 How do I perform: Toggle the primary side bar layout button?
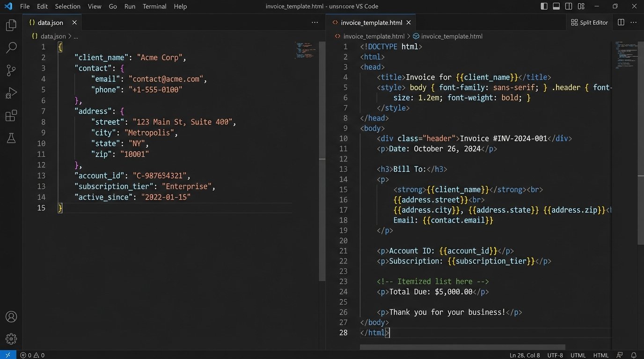click(x=544, y=7)
